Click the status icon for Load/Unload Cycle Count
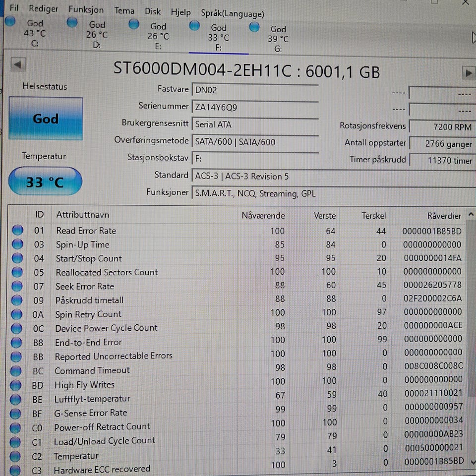Viewport: 476px width, 476px height. point(16,441)
